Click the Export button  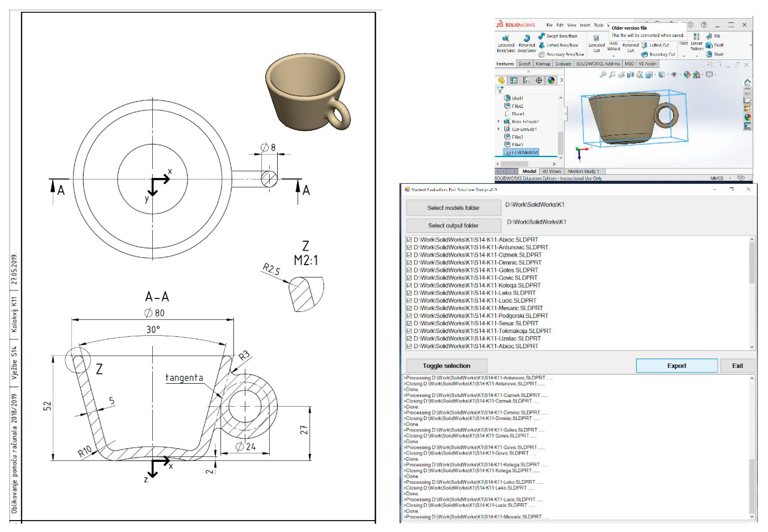(677, 366)
